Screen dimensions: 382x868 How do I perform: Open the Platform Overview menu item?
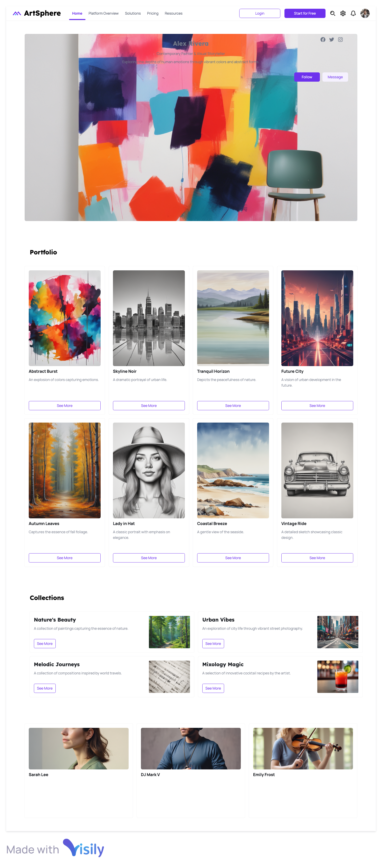[103, 13]
